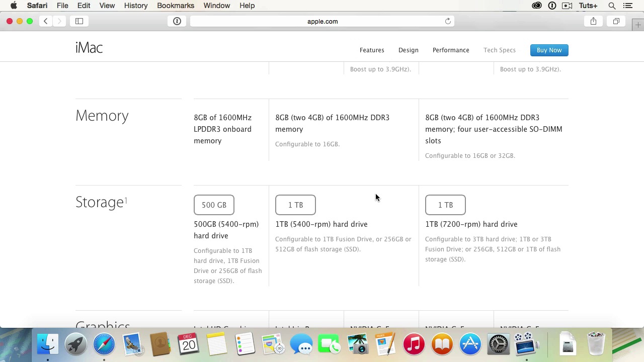Select 1 TB badge for 7200-rpm drive
This screenshot has height=362, width=644.
(x=445, y=205)
